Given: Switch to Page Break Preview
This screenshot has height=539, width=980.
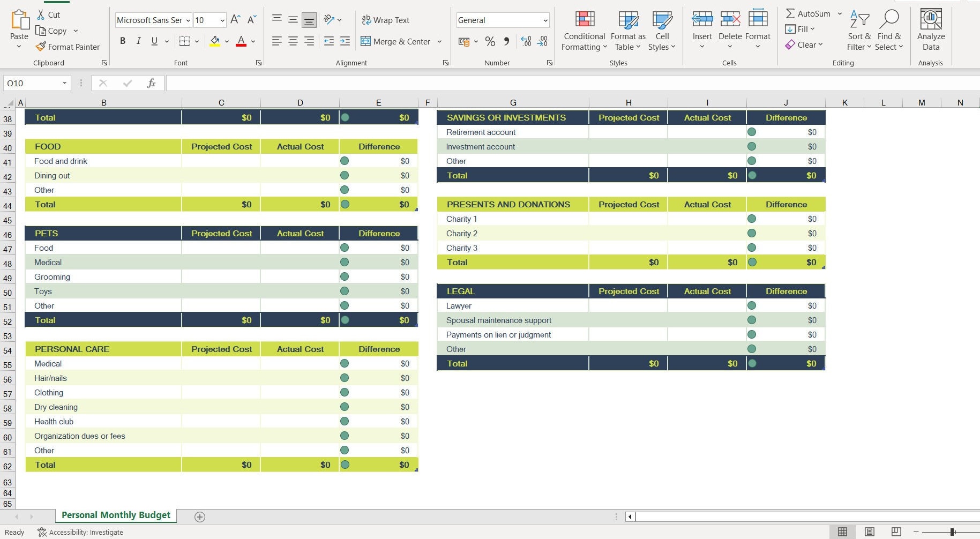Looking at the screenshot, I should click(x=896, y=531).
